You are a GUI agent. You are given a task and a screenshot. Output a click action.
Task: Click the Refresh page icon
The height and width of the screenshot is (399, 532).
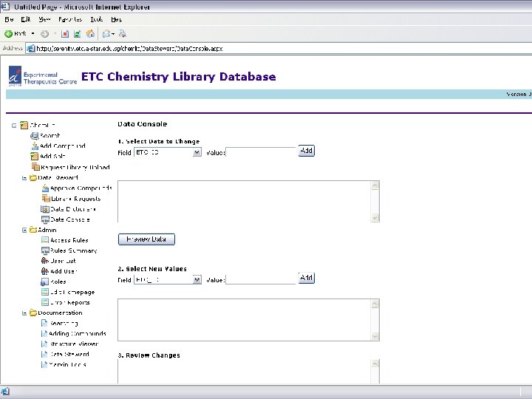78,33
